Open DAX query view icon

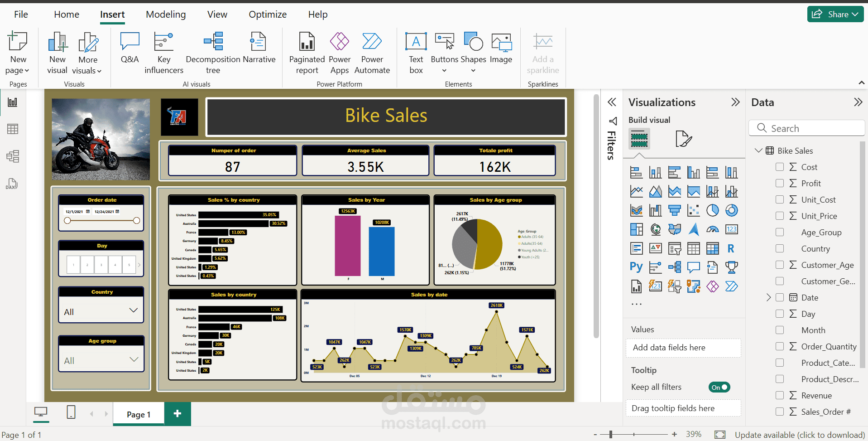pos(11,184)
